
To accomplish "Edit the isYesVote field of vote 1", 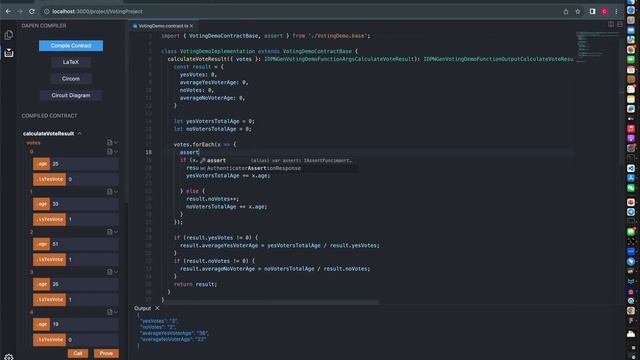I will pyautogui.click(x=92, y=219).
